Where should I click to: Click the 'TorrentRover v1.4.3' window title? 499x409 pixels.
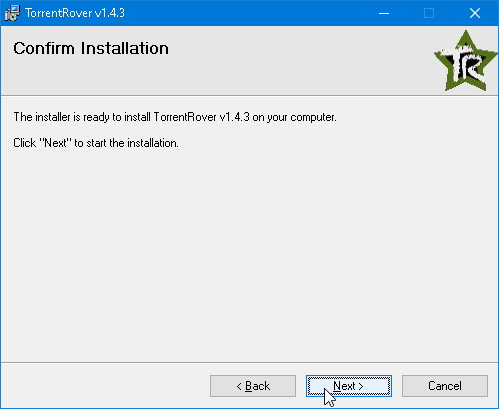tap(75, 13)
